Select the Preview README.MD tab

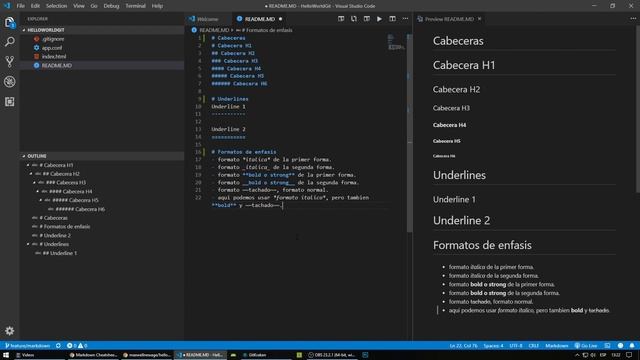click(x=449, y=19)
